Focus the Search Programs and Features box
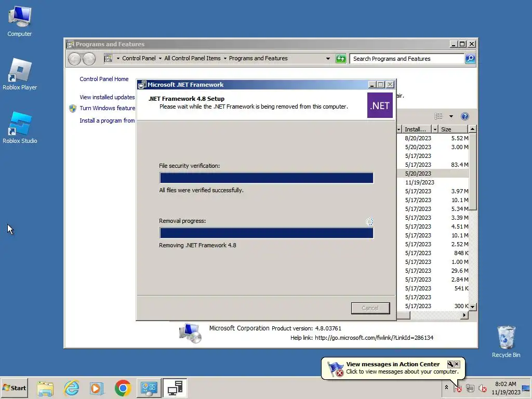Viewport: 532px width, 399px height. click(x=406, y=59)
